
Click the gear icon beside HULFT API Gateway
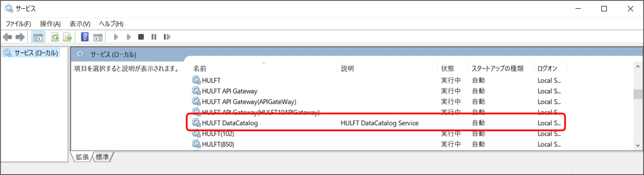click(x=196, y=91)
